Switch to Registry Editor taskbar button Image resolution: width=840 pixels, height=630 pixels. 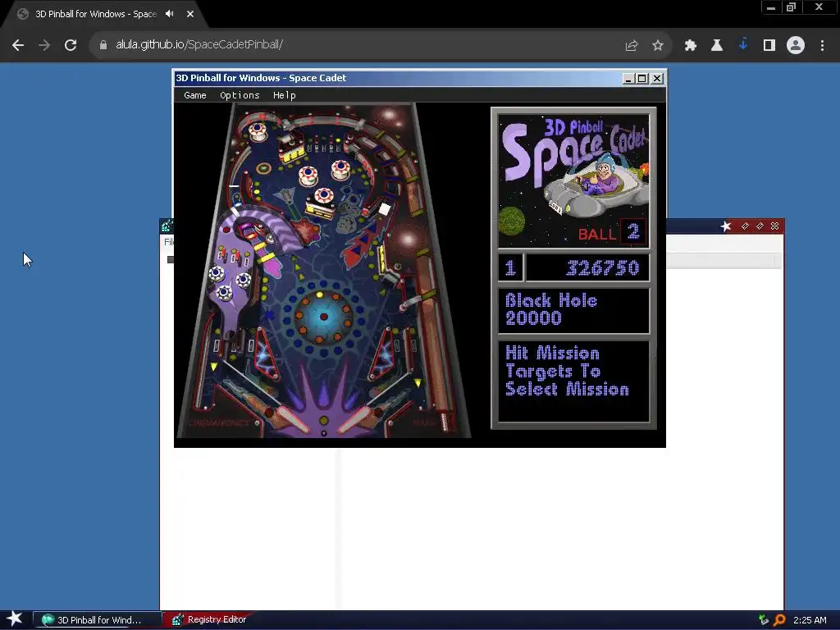tap(210, 620)
